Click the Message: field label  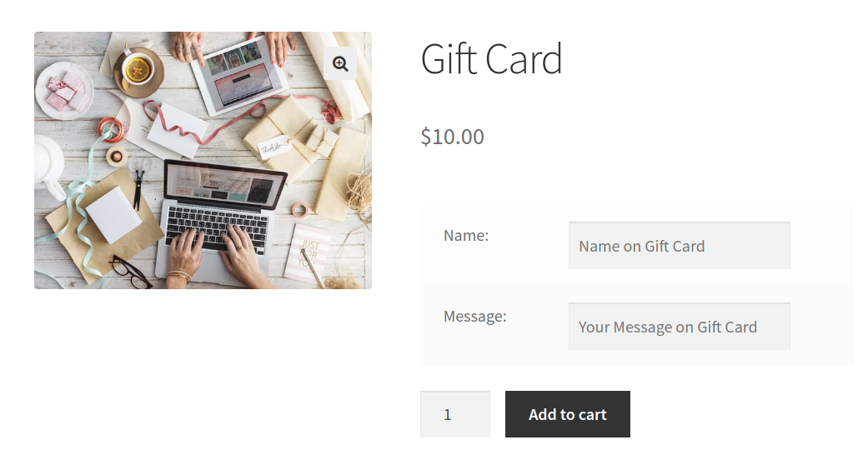(475, 316)
